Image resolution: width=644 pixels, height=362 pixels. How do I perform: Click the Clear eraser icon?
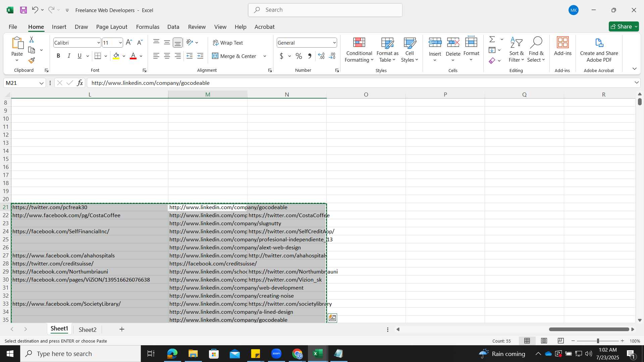point(492,61)
